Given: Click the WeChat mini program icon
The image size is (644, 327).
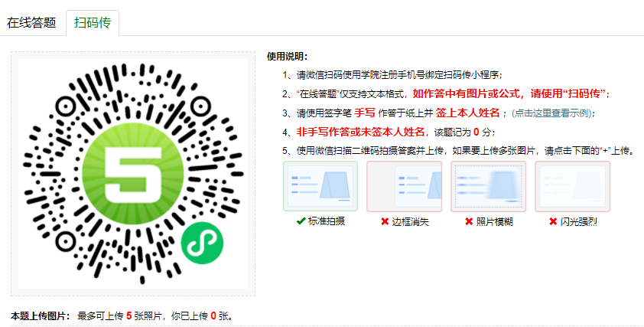Looking at the screenshot, I should click(202, 244).
